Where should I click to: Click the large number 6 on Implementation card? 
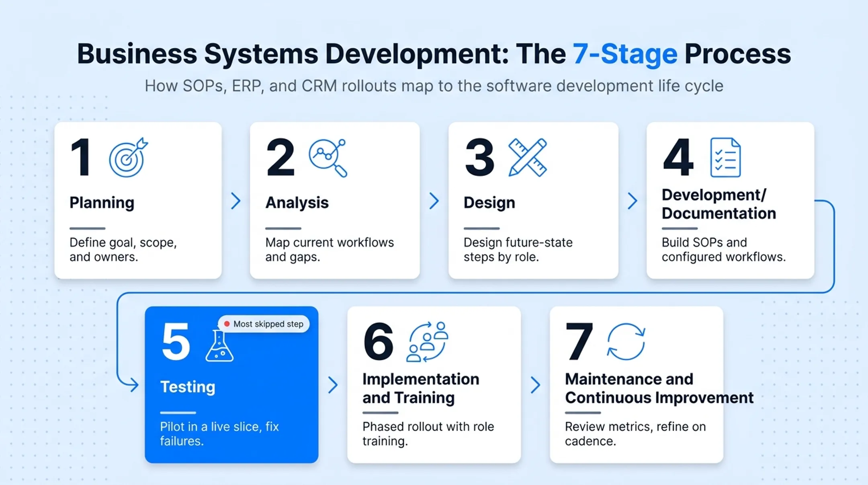pos(378,341)
